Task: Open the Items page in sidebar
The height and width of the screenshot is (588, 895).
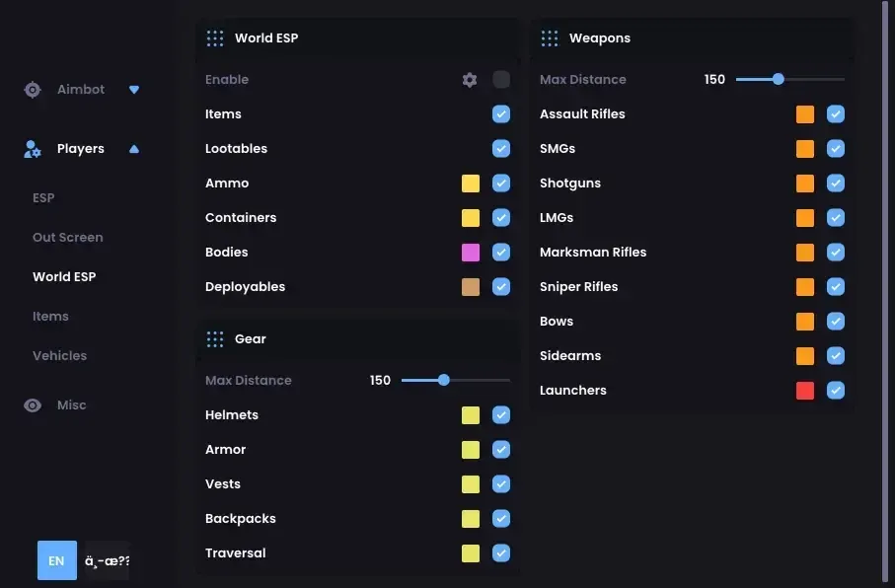Action: pyautogui.click(x=50, y=317)
